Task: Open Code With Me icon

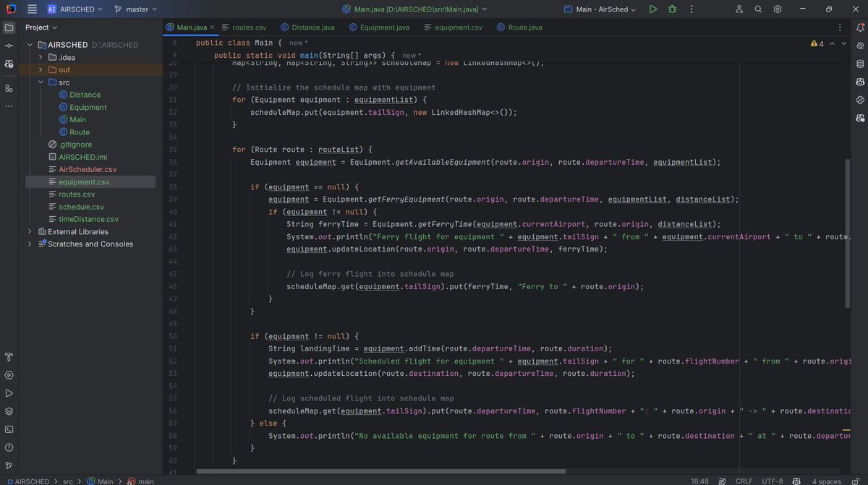Action: pos(739,9)
